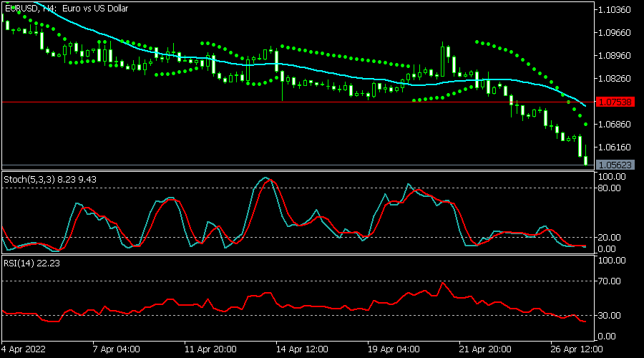Click the 14 Apr 12:00 time label
Screen dimensions: 644x358
pyautogui.click(x=302, y=349)
